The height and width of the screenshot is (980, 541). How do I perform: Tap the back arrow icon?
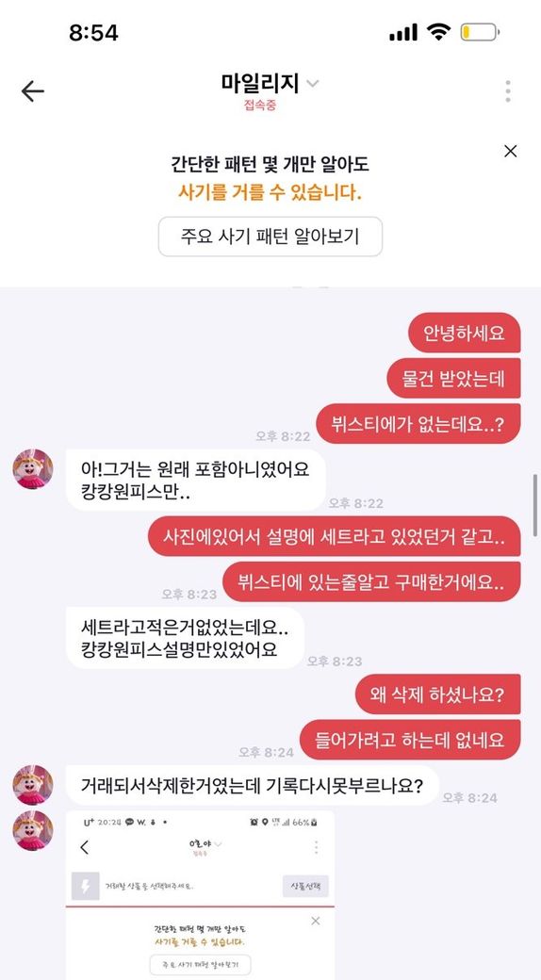pos(33,91)
